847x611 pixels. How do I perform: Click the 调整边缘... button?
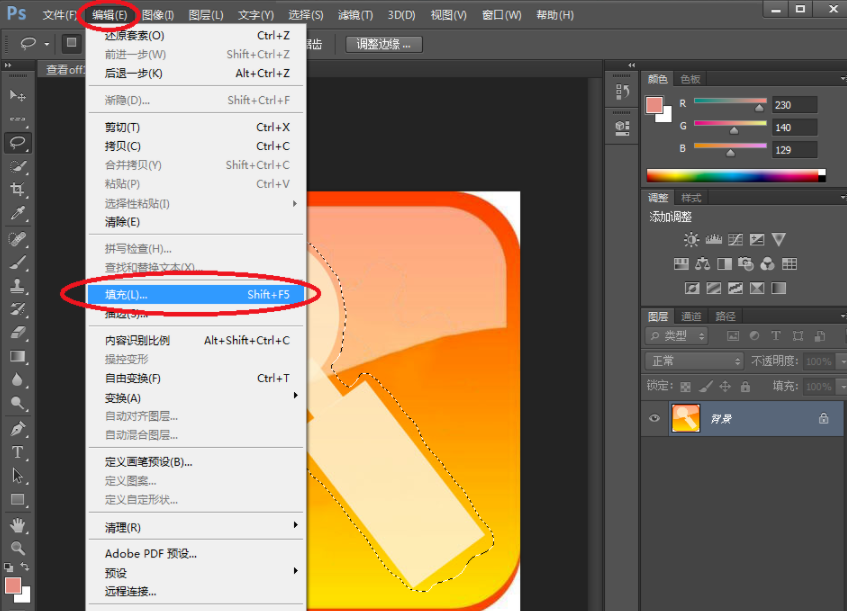384,44
